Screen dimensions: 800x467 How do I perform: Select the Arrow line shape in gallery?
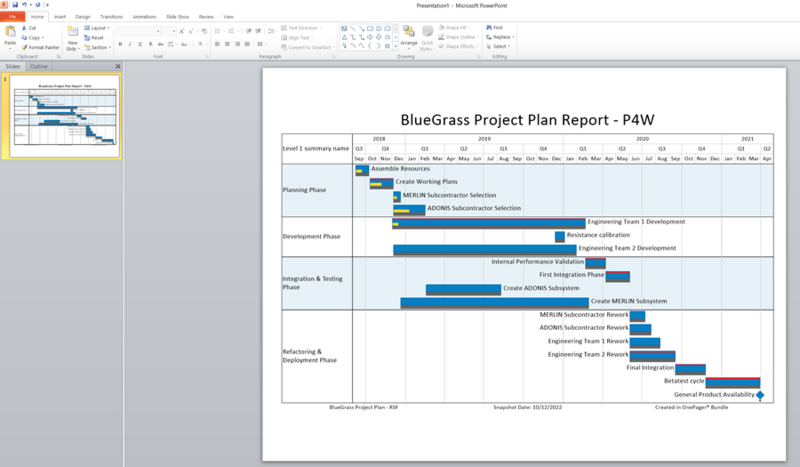tap(362, 29)
